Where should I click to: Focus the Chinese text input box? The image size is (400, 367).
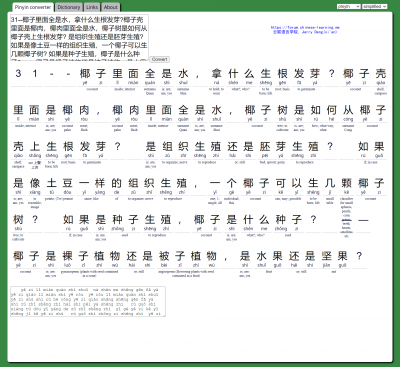pos(79,37)
